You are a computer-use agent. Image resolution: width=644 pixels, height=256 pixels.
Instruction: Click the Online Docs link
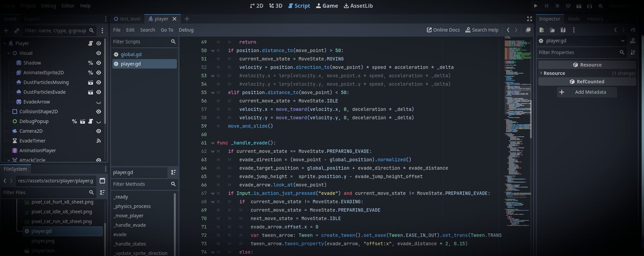(x=443, y=30)
